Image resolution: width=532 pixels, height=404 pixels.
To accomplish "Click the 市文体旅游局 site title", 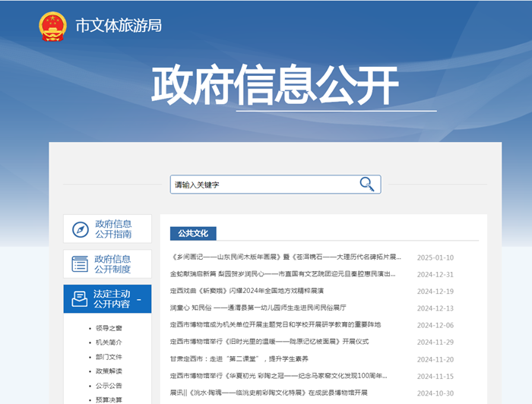I will [118, 25].
